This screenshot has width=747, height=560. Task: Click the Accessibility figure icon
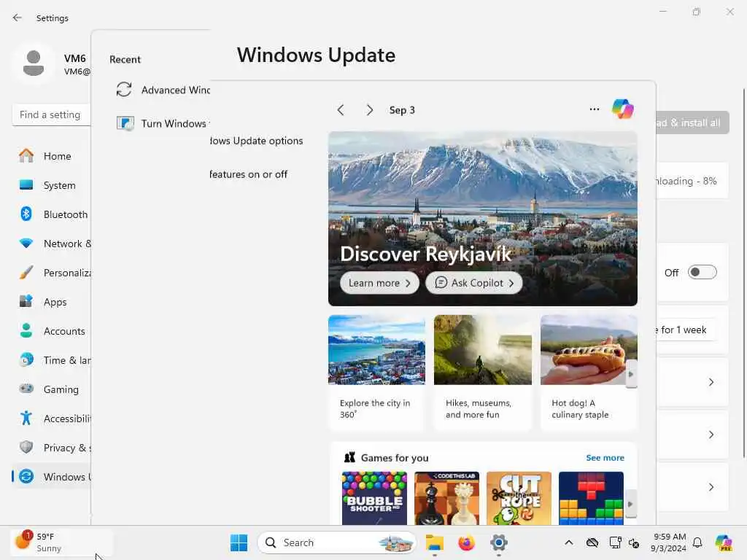(x=26, y=418)
